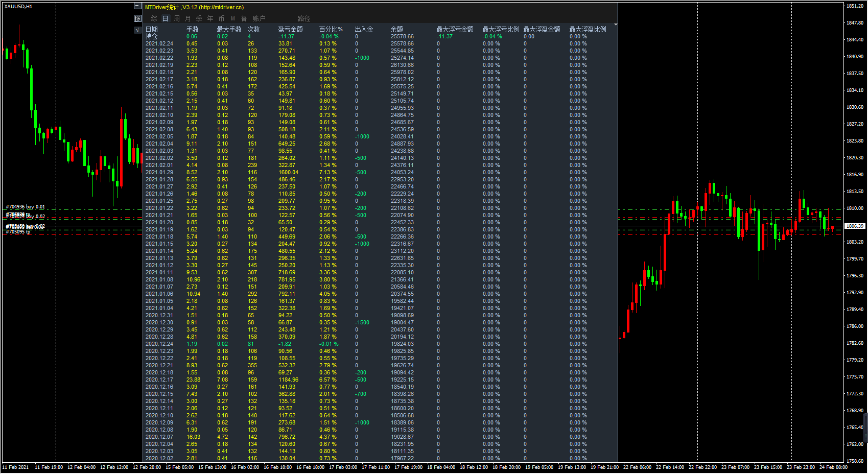Switch to the 季 quarterly tab
The image size is (868, 474).
click(199, 18)
